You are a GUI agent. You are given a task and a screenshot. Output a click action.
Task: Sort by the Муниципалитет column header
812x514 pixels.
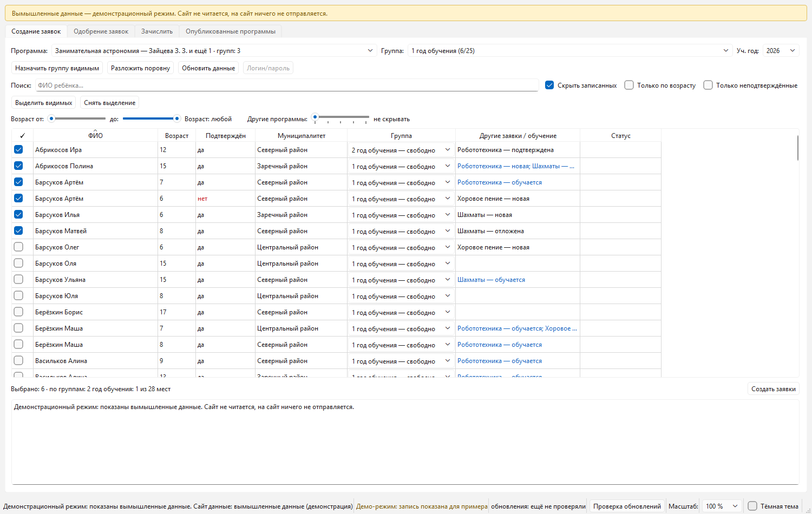click(302, 136)
